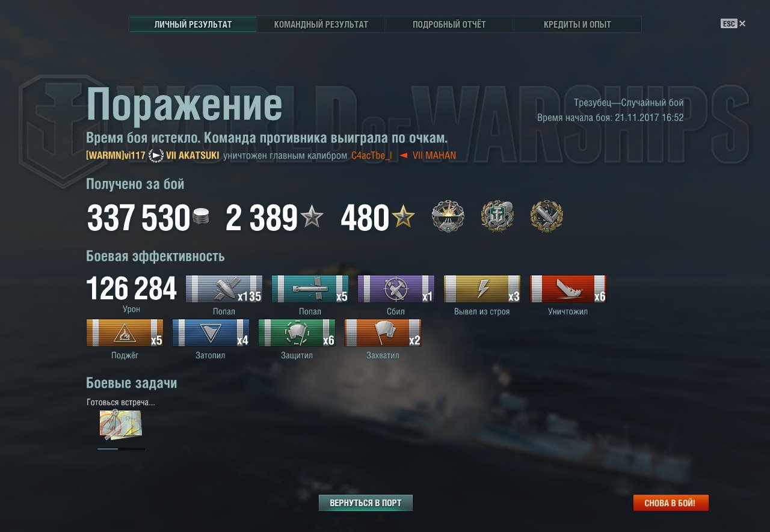Click the first achievement medal with explosion

click(x=448, y=216)
